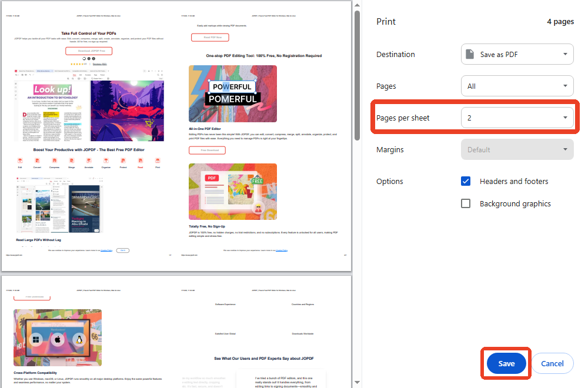The width and height of the screenshot is (588, 388).
Task: Click the POWERFUL image in preview
Action: (233, 93)
